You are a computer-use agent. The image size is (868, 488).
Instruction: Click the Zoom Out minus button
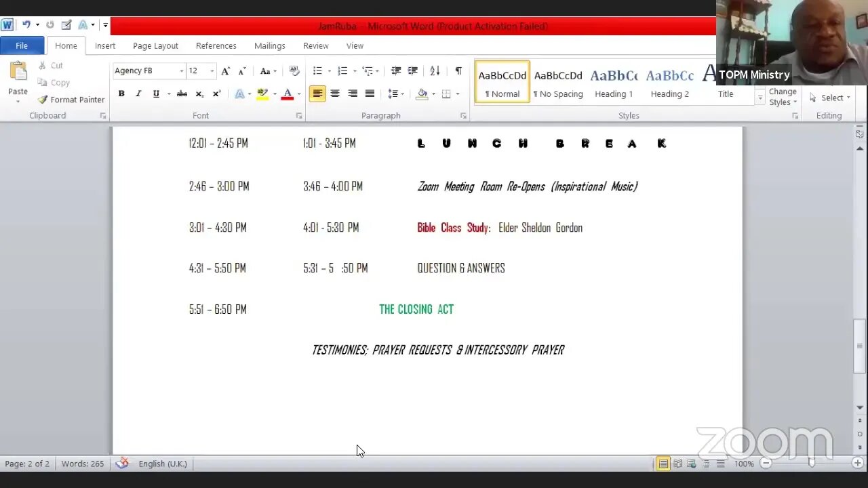766,464
